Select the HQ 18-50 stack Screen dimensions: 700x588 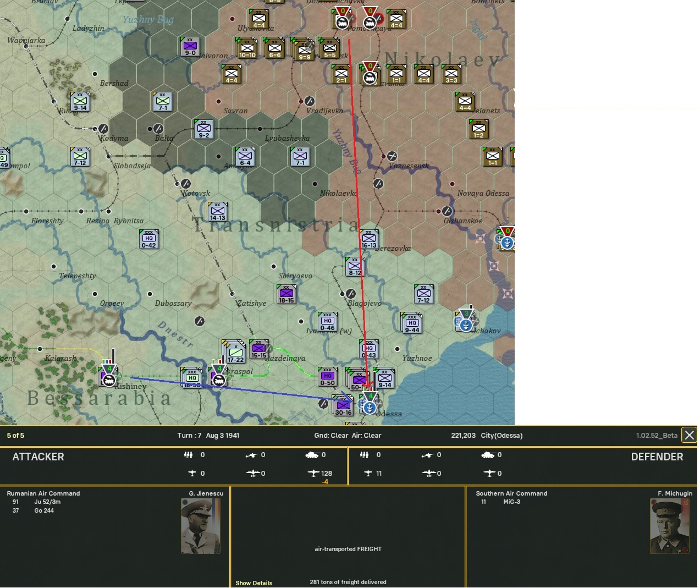pos(191,378)
